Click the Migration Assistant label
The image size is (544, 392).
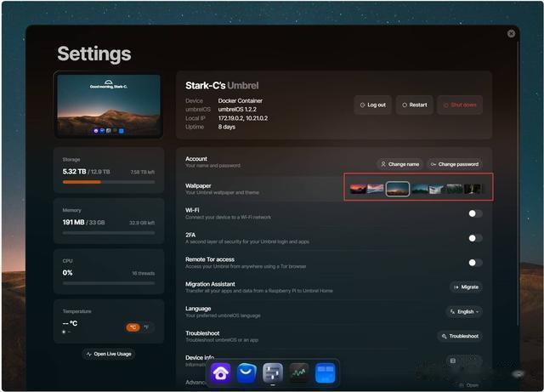[x=210, y=284]
